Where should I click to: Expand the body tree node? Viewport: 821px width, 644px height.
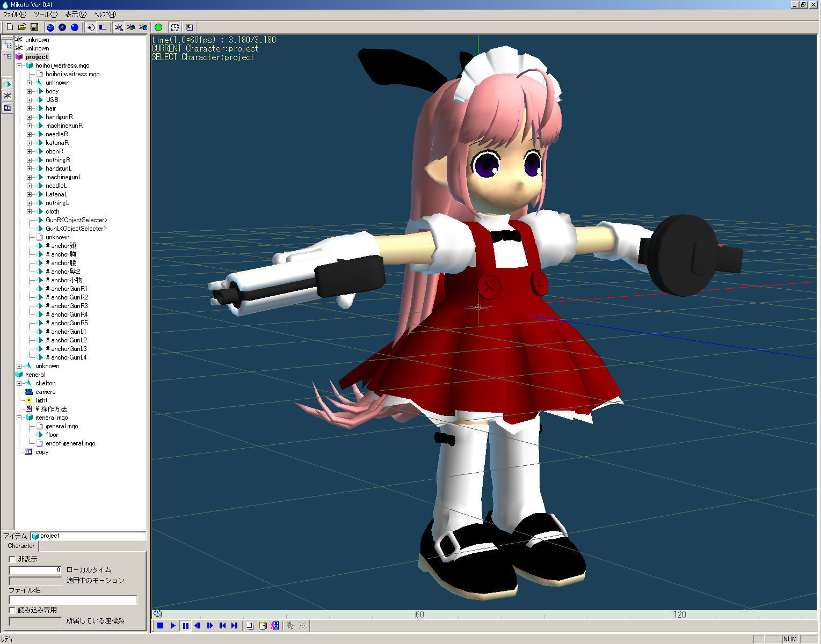(30, 91)
